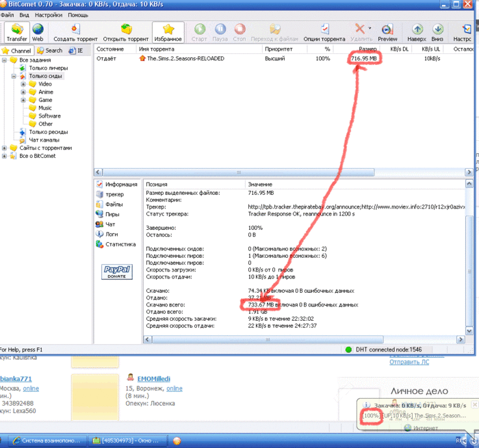Open EMOMilledi profile link in browser
Screen dimensions: 479x448
tap(154, 379)
